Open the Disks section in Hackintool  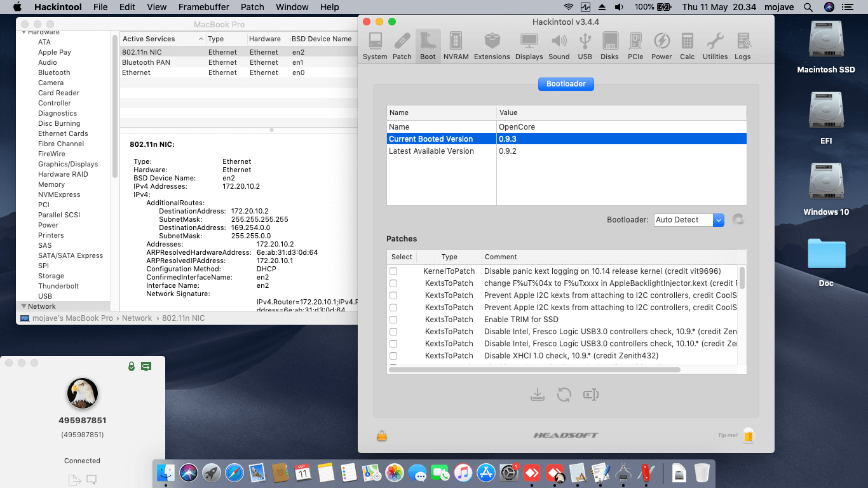coord(609,46)
